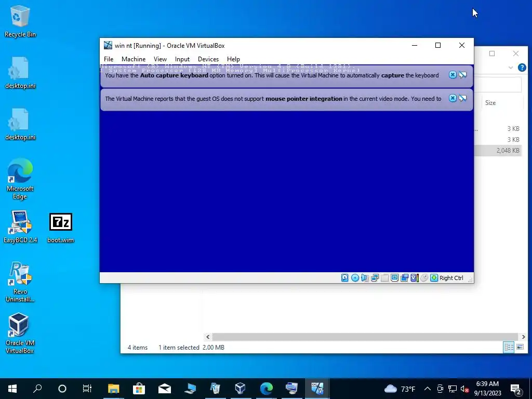This screenshot has height=399, width=532.
Task: Open Mail app from taskbar
Action: (164, 389)
